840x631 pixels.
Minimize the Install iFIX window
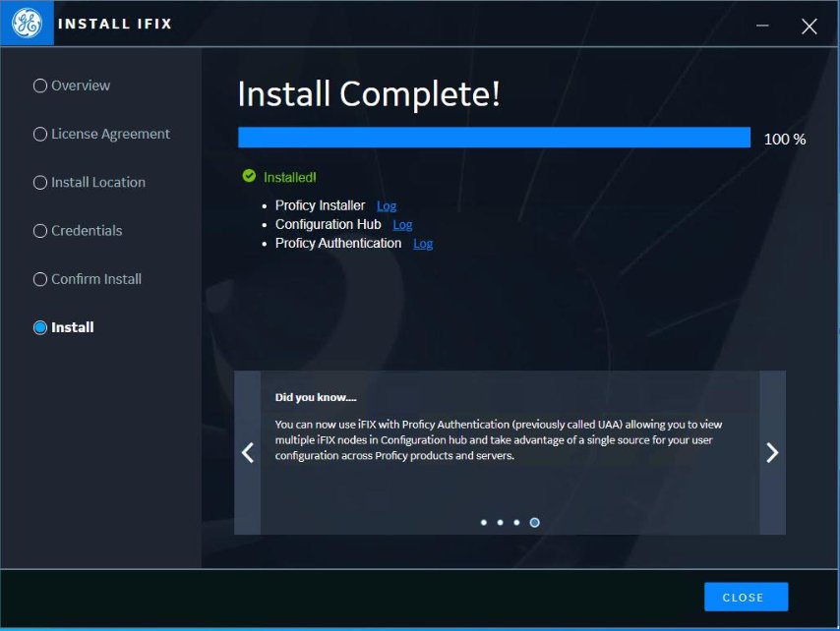click(x=762, y=26)
